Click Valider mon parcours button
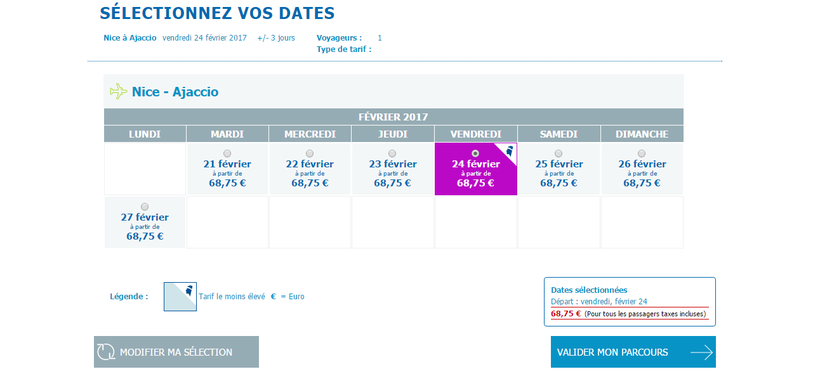The image size is (820, 381). coord(633,352)
